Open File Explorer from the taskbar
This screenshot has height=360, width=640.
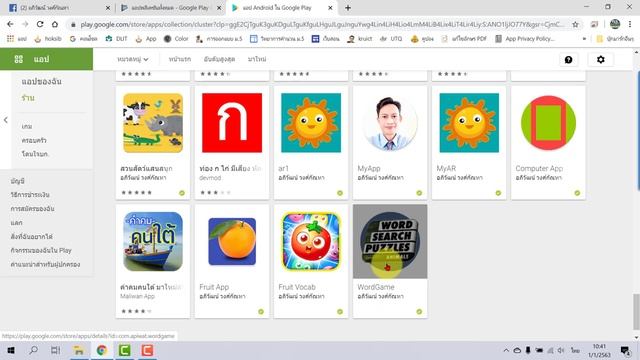(x=79, y=350)
